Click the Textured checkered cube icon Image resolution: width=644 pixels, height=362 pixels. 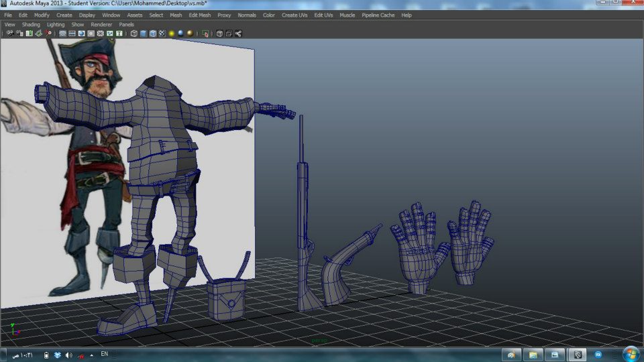[162, 34]
